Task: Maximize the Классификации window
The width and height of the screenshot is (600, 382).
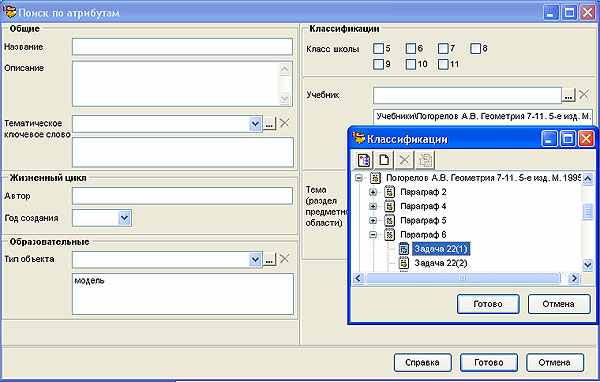Action: (x=568, y=139)
